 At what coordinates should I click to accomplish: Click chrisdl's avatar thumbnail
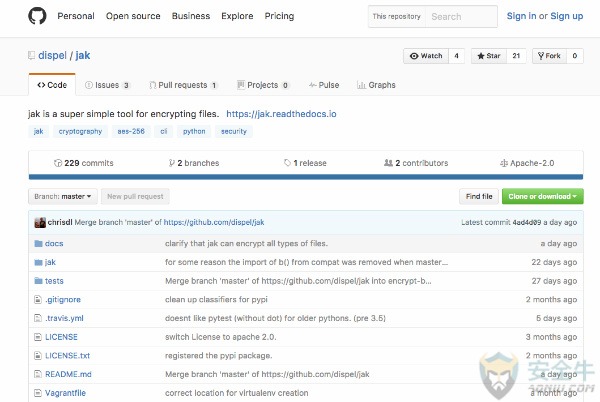tap(40, 223)
